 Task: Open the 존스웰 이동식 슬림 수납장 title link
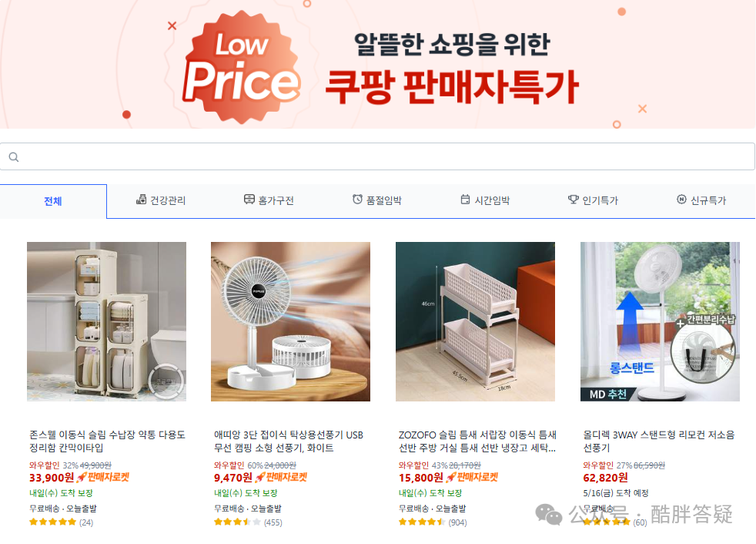point(107,442)
